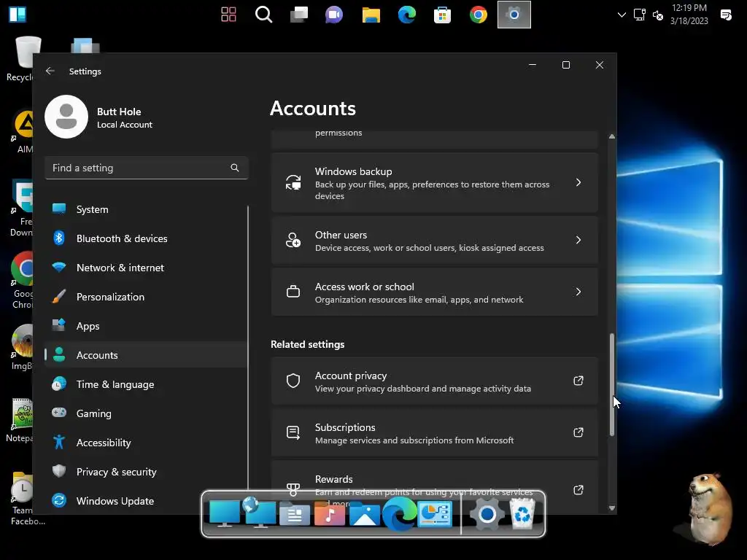Click the Other users person icon
Screen dimensions: 747x560
[293, 240]
